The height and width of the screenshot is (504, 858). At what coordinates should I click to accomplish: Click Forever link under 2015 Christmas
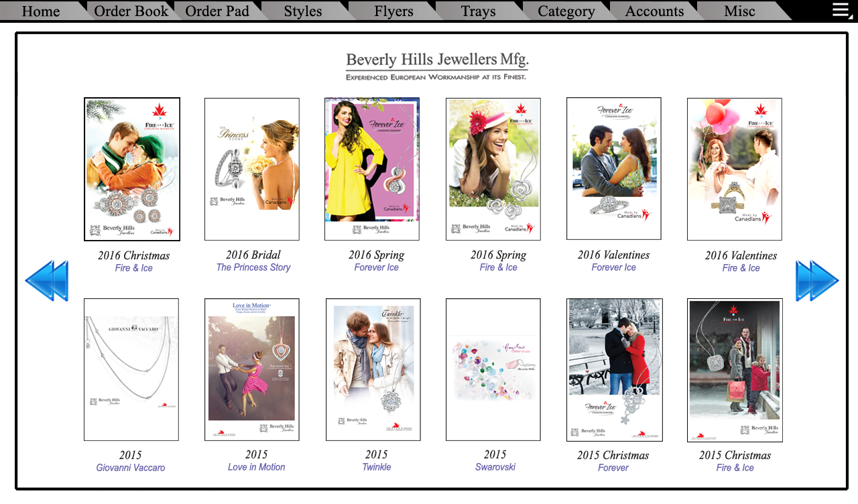pos(613,468)
